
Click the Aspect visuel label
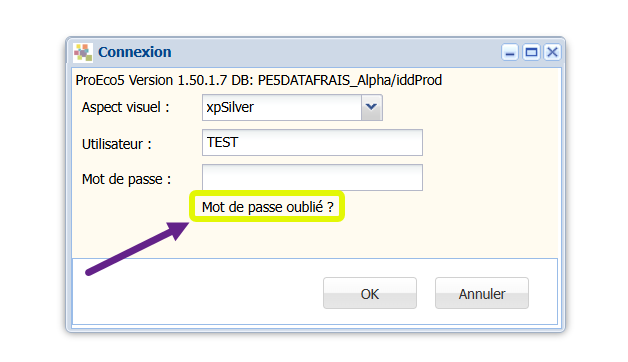point(125,107)
